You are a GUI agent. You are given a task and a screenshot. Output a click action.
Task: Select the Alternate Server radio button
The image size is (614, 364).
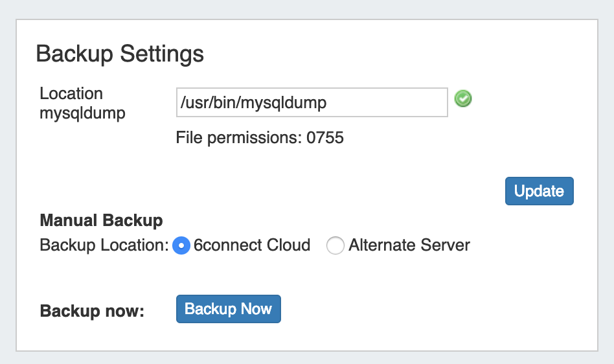pyautogui.click(x=335, y=245)
